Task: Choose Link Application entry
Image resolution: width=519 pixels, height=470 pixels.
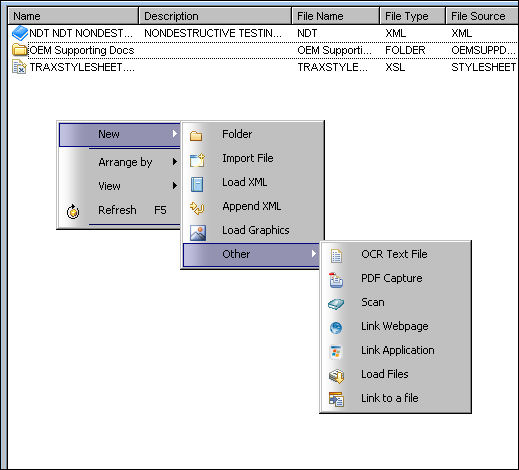Action: 395,351
